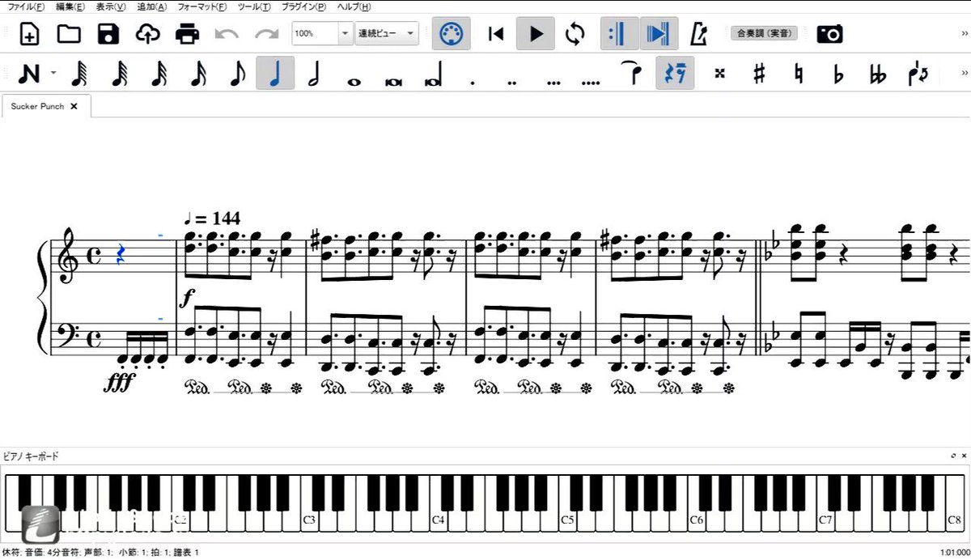Toggle note input mode N icon
Screen dimensions: 971x560
(x=28, y=74)
